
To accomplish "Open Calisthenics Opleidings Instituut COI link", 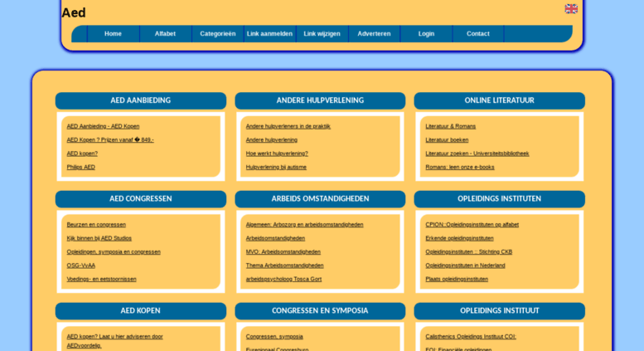I will [x=471, y=336].
